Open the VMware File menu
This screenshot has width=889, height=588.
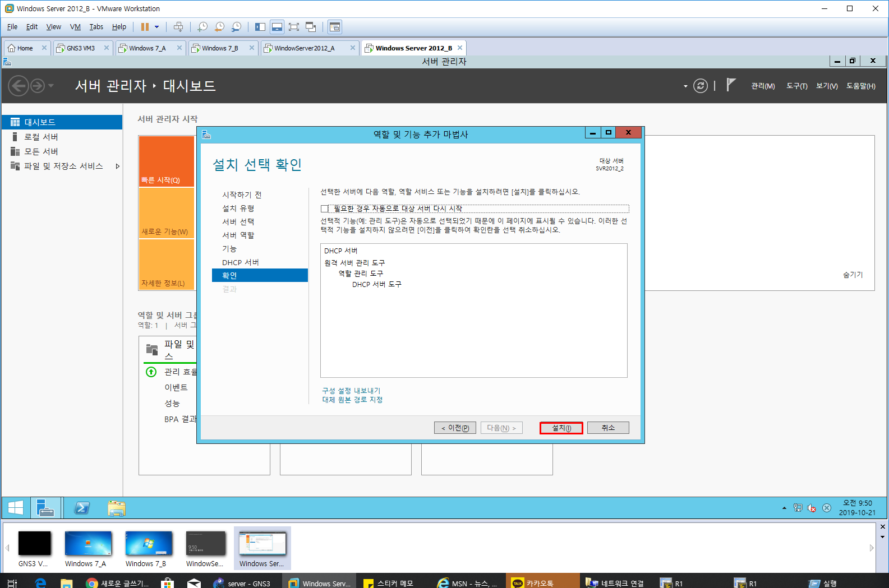coord(12,27)
